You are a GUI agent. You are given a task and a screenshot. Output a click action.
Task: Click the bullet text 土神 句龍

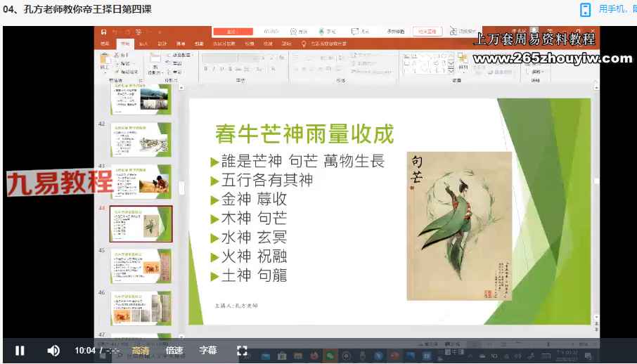(255, 275)
